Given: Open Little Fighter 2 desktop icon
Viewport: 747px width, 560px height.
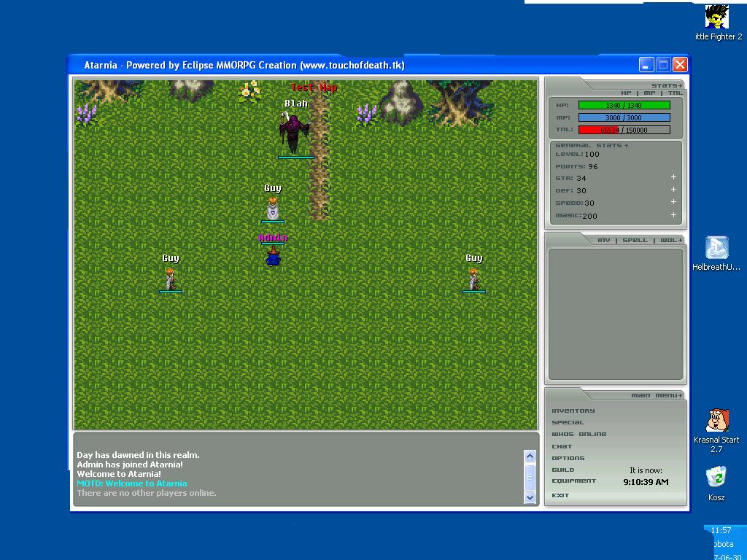Looking at the screenshot, I should tap(718, 17).
